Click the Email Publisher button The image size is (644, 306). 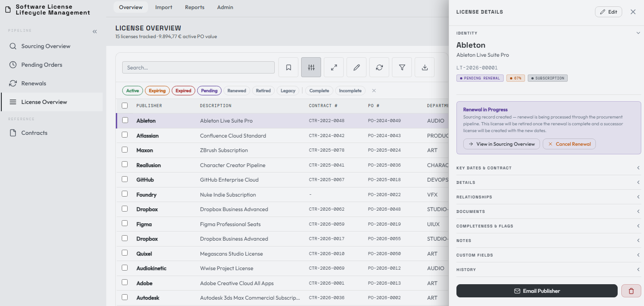click(x=537, y=291)
